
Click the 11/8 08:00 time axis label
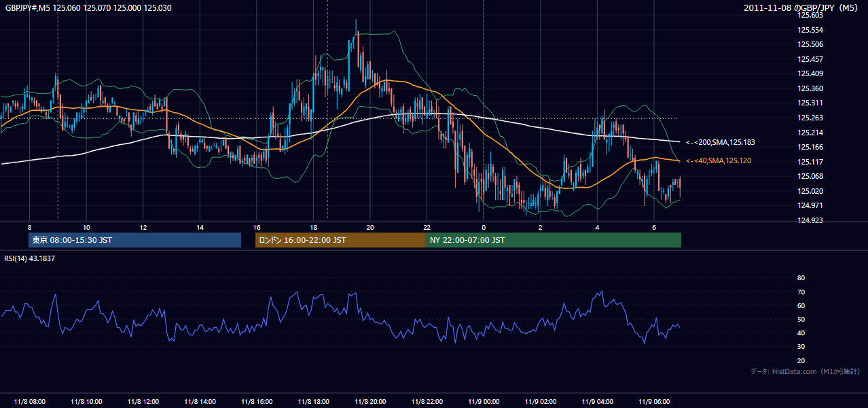click(29, 402)
